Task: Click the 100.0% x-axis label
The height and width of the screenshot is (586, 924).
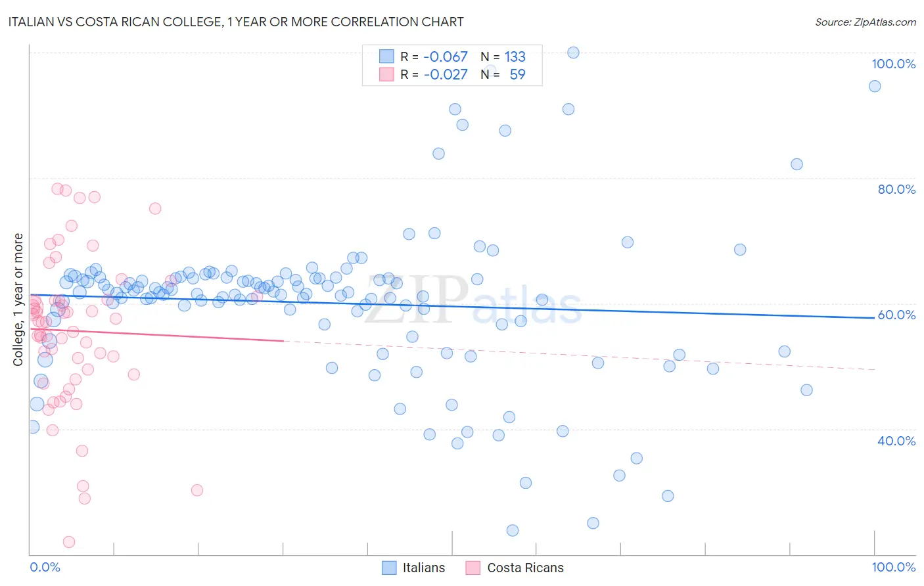Action: 894,567
